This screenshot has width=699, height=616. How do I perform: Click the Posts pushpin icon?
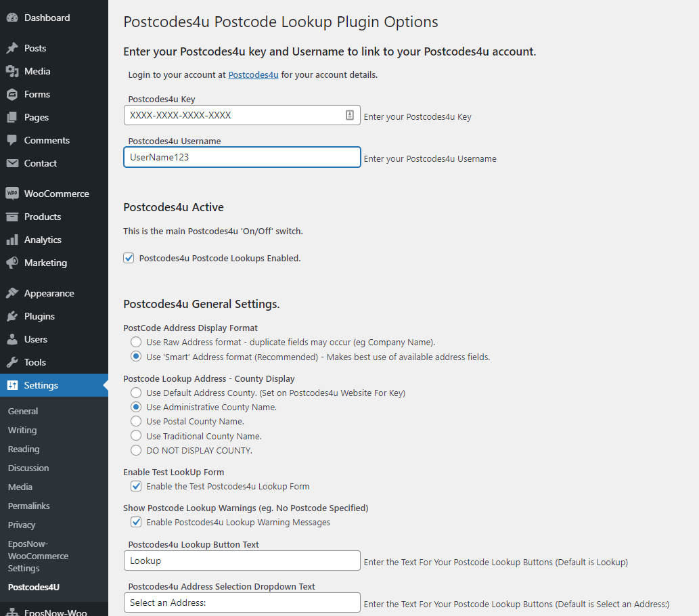[12, 48]
